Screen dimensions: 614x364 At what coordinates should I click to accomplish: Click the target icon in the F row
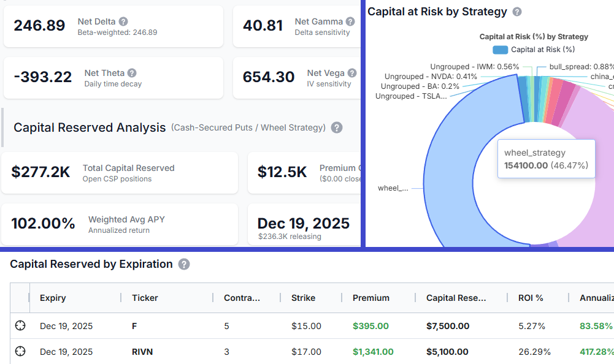[x=20, y=326]
